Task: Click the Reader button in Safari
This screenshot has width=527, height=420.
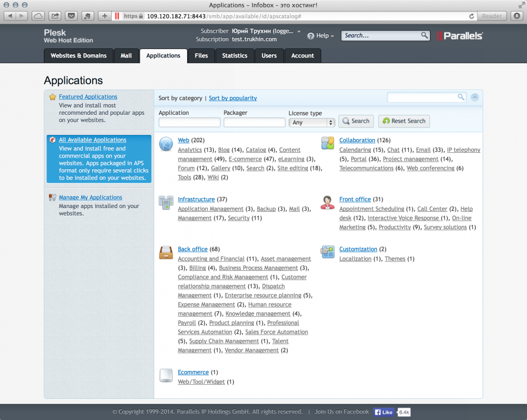Action: 492,16
